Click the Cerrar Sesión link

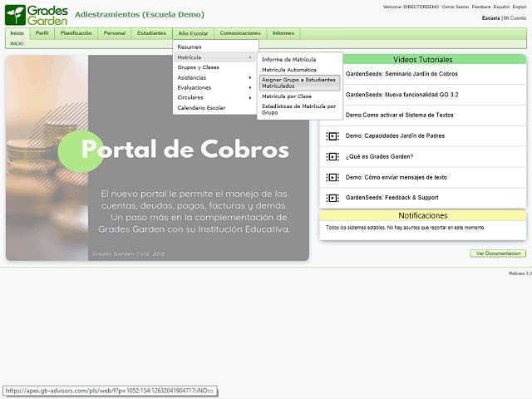(455, 7)
